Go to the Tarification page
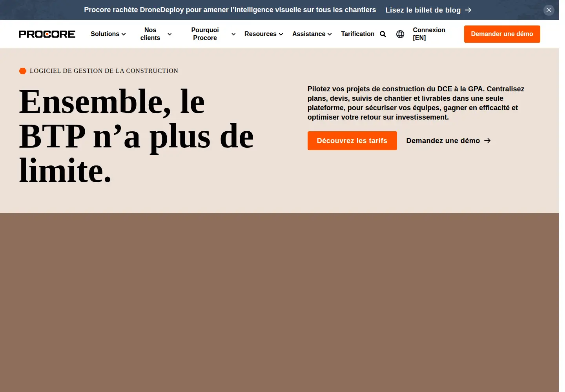Viewport: 565px width, 392px height. tap(357, 34)
